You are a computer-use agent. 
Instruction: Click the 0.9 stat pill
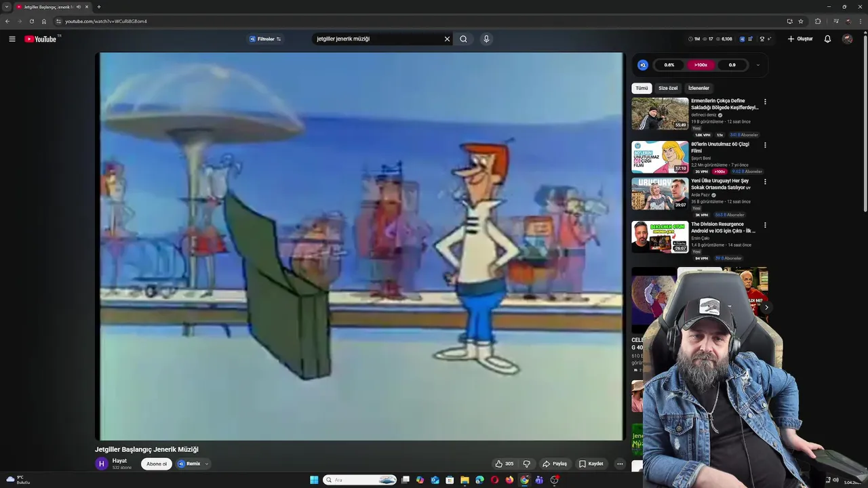pos(732,65)
